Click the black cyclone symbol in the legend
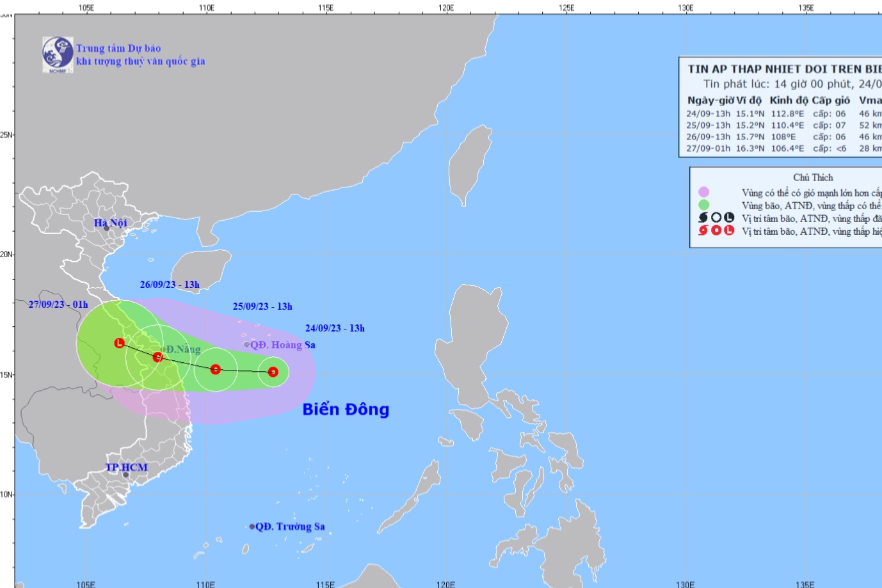This screenshot has height=588, width=882. click(x=703, y=218)
